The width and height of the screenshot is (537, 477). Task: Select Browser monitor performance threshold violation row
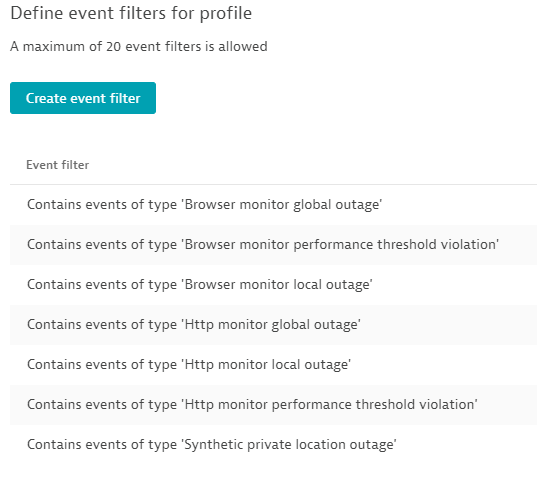tap(273, 245)
